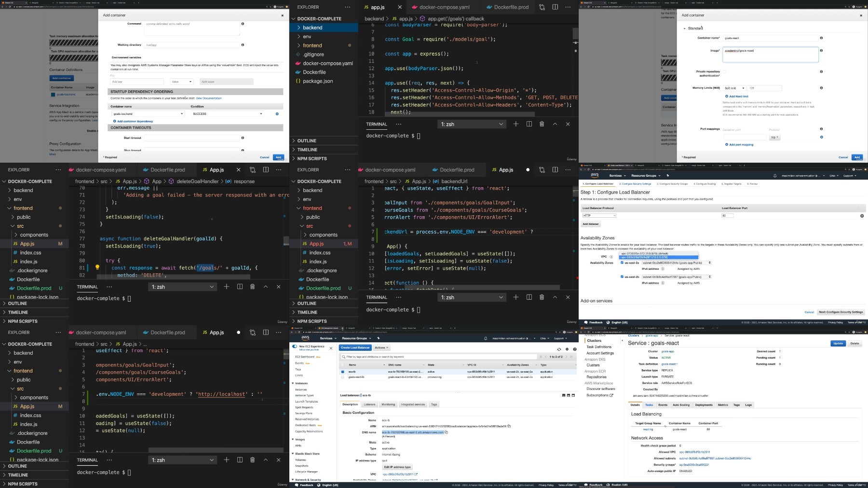Click the Update button for goals-react service
The image size is (868, 488).
pyautogui.click(x=838, y=343)
